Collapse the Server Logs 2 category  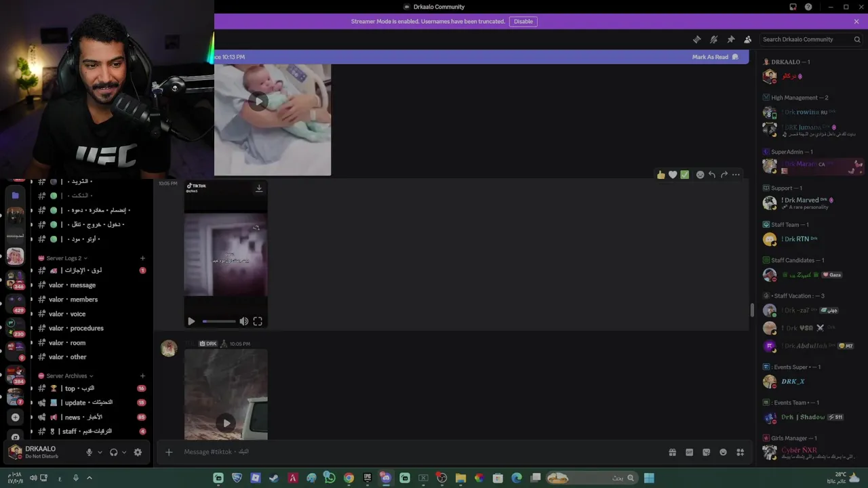pyautogui.click(x=63, y=258)
